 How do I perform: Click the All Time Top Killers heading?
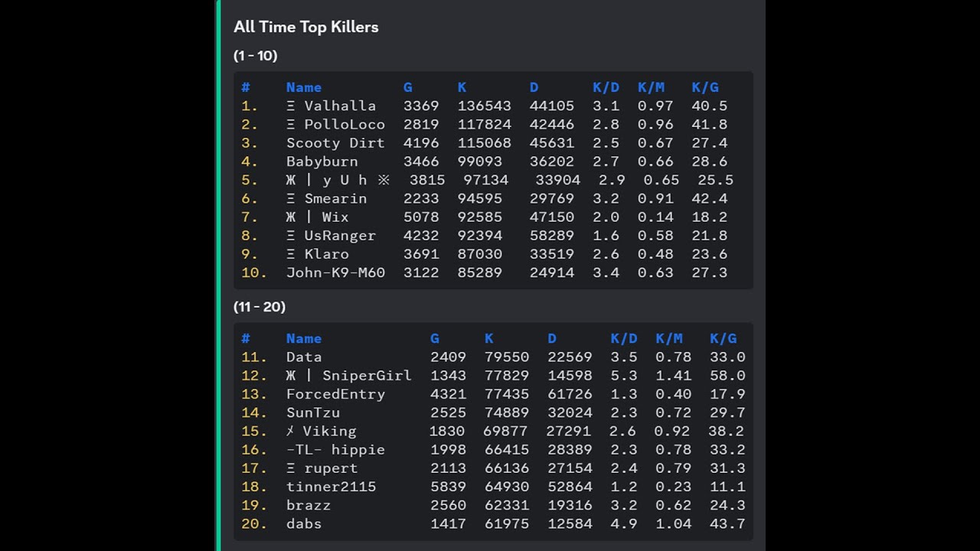pyautogui.click(x=306, y=27)
